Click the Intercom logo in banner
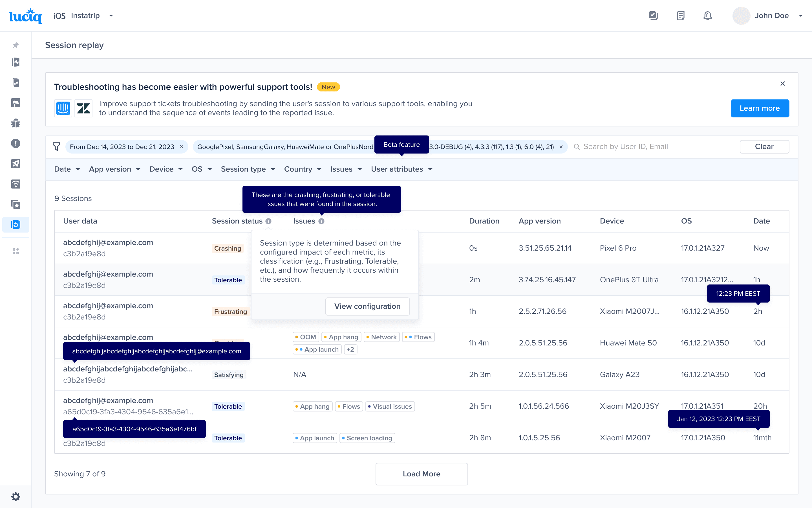812x508 pixels. [63, 108]
